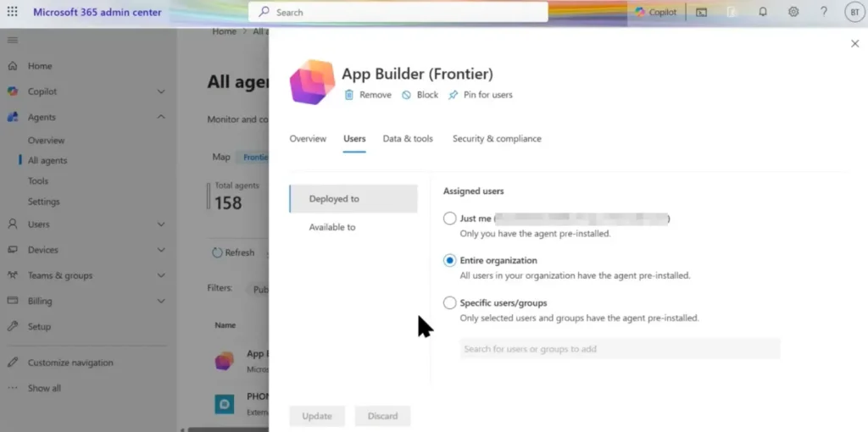Select the Entire organization radio option
The width and height of the screenshot is (868, 432).
click(450, 261)
